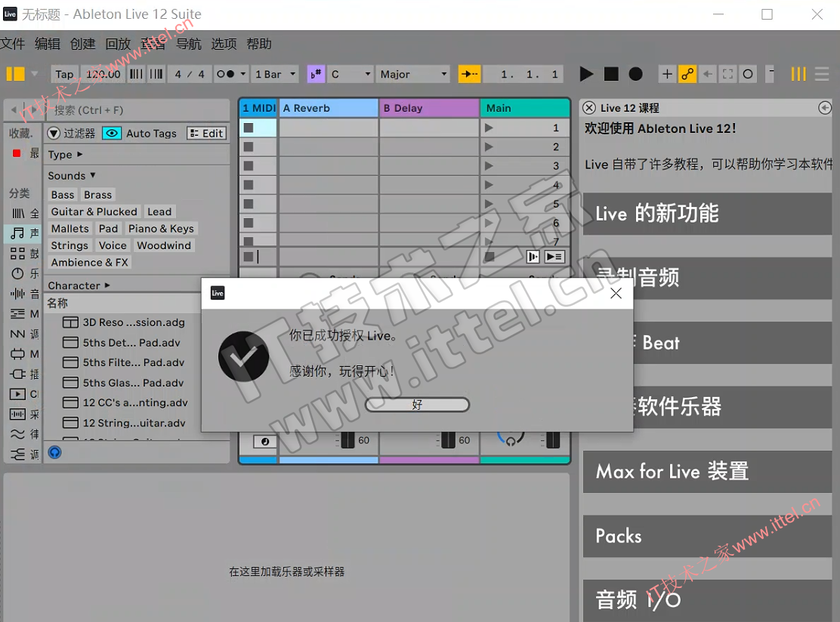
Task: Open the 选项 menu
Action: (x=224, y=43)
